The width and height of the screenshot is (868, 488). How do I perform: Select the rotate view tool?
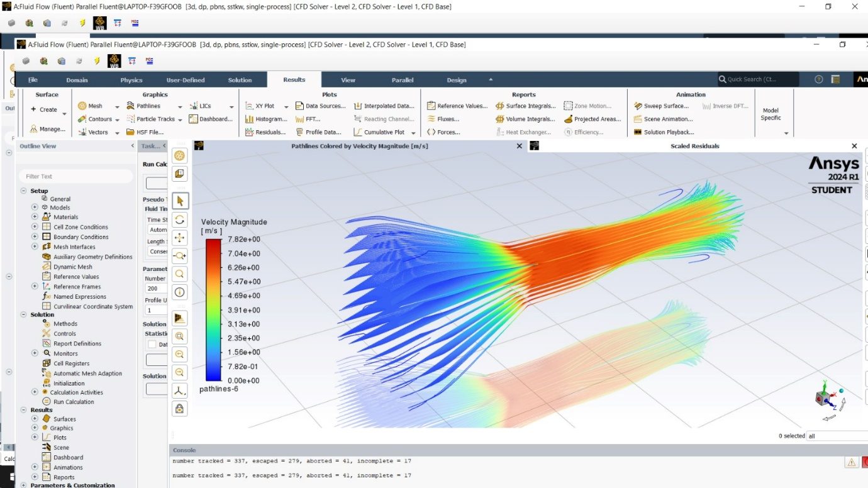[180, 219]
